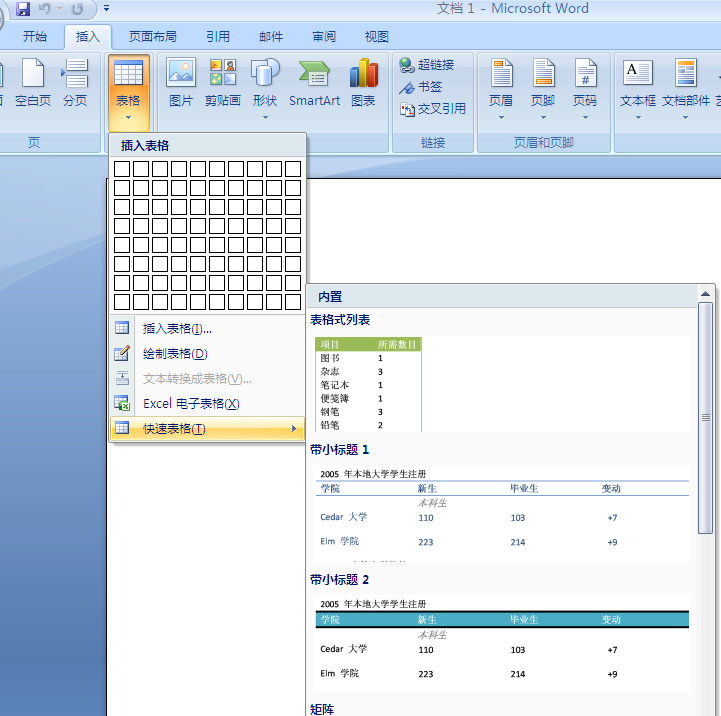This screenshot has width=721, height=716.
Task: Choose Insert Table (插入表格) menu entry
Action: [x=177, y=328]
